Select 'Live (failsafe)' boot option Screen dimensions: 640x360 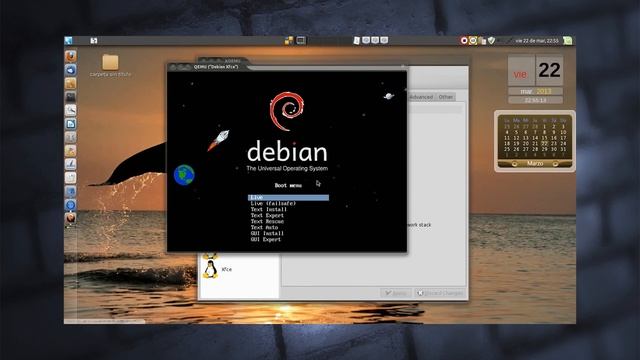pyautogui.click(x=273, y=203)
